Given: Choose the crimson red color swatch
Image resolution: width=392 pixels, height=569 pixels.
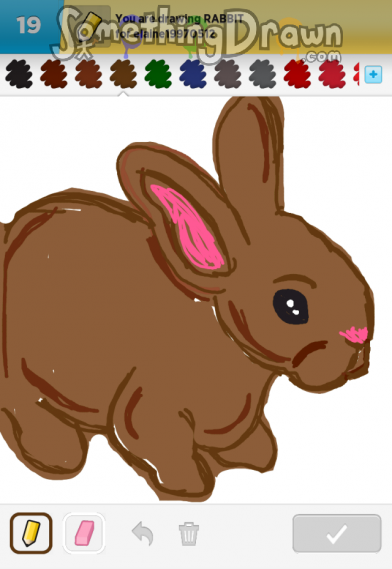Looking at the screenshot, I should point(332,74).
